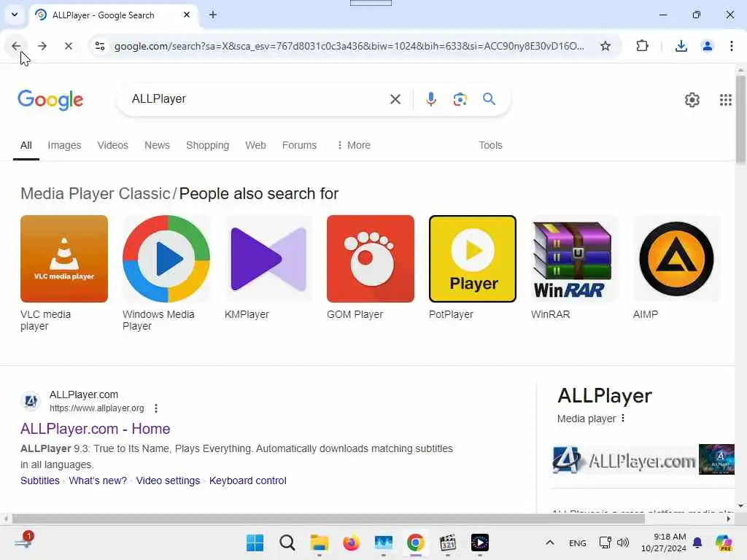
Task: Search by image with Google Lens
Action: 460,99
